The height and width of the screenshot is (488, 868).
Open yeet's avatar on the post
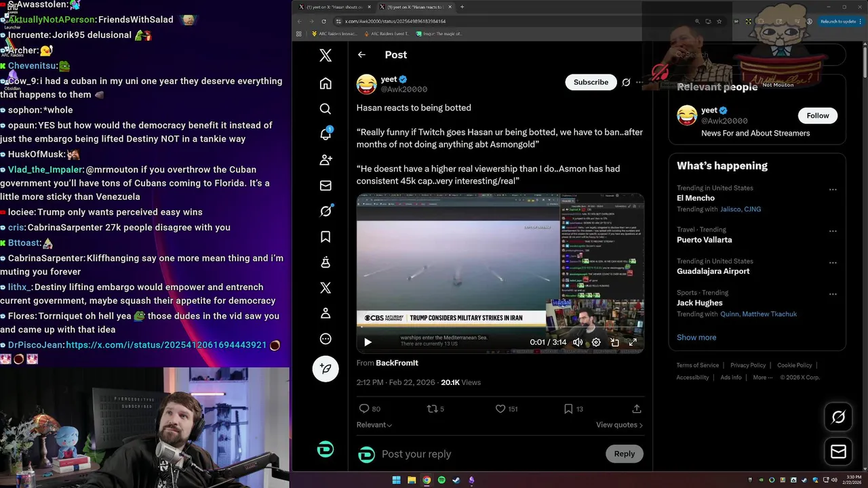(366, 84)
